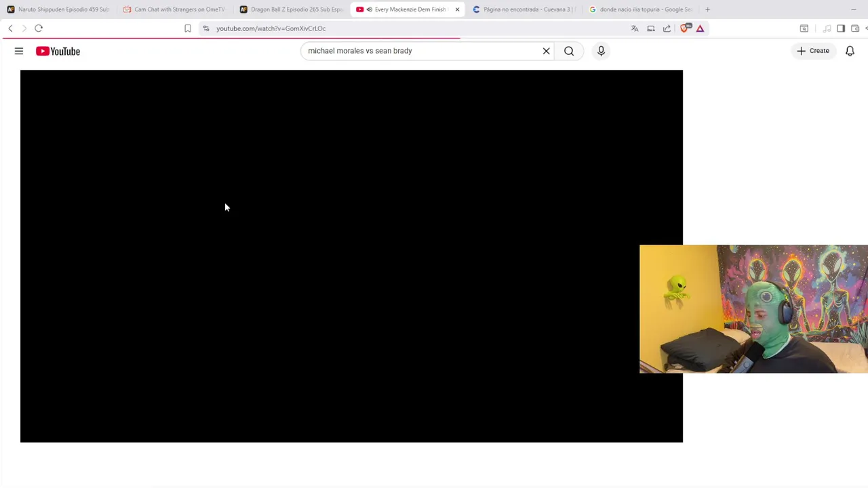
Task: Clear the YouTube search box text
Action: tap(546, 51)
